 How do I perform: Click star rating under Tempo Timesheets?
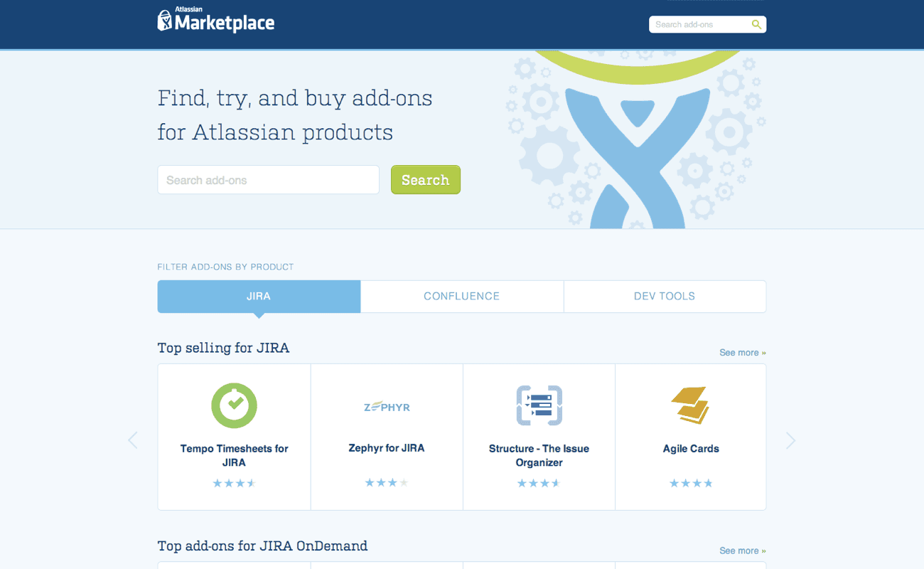(234, 484)
